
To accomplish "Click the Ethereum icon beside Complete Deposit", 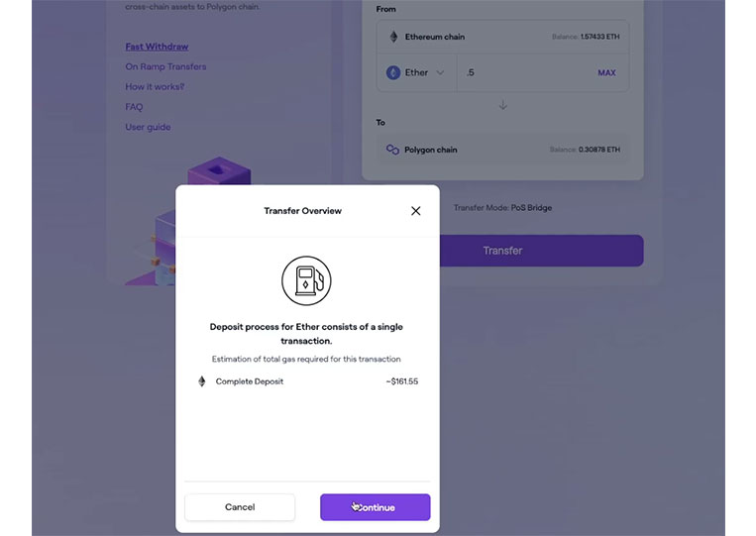I will point(202,381).
